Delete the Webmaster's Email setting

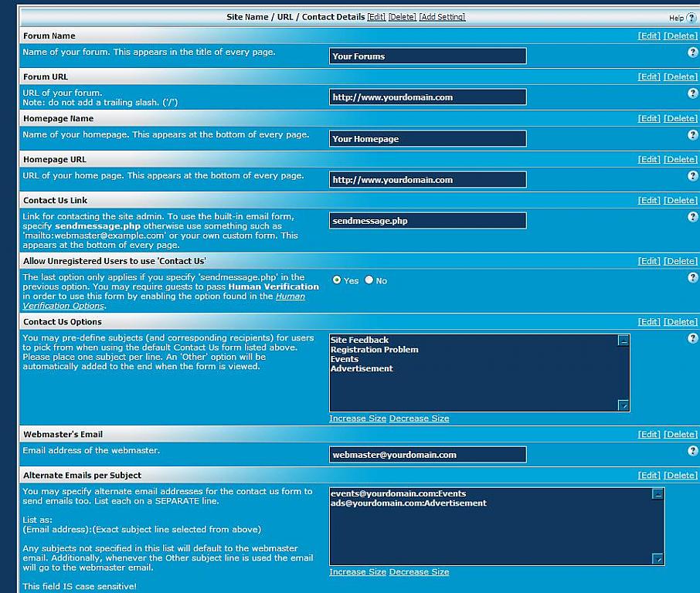click(x=680, y=435)
